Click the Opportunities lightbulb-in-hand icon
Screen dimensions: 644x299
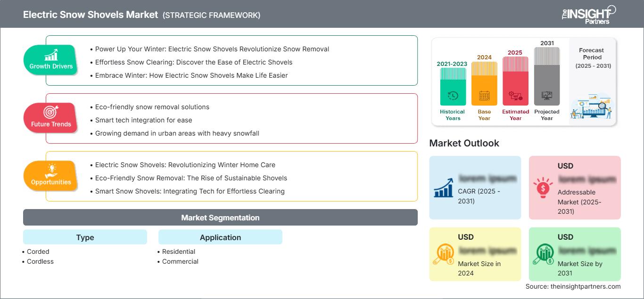pos(51,170)
